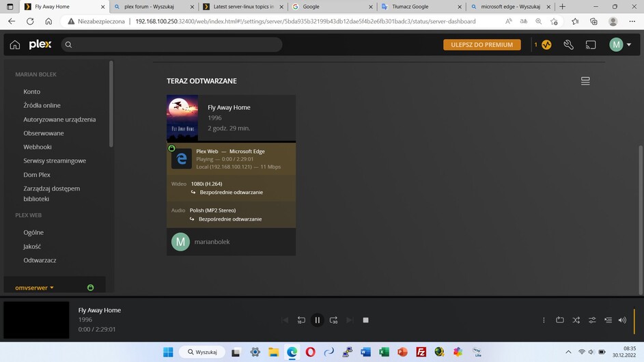Open Serwisy streamingowe

point(55,161)
